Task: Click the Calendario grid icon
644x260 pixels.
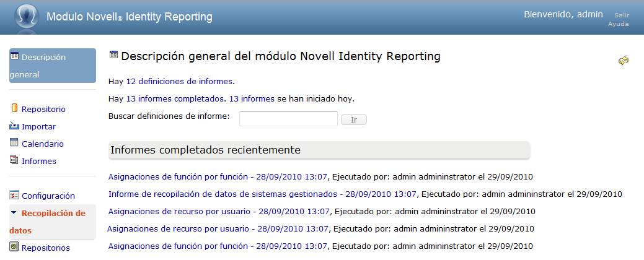Action: click(x=14, y=143)
